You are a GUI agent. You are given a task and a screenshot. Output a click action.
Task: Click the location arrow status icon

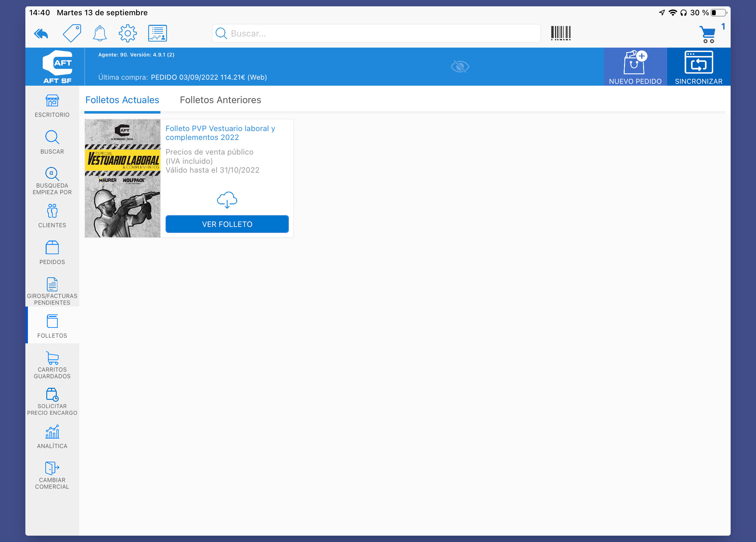coord(662,13)
